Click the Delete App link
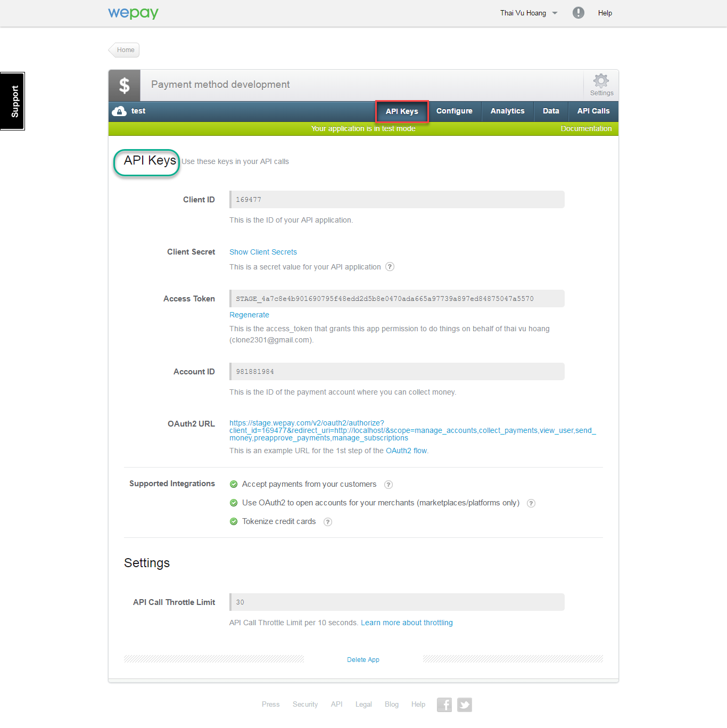 [363, 659]
